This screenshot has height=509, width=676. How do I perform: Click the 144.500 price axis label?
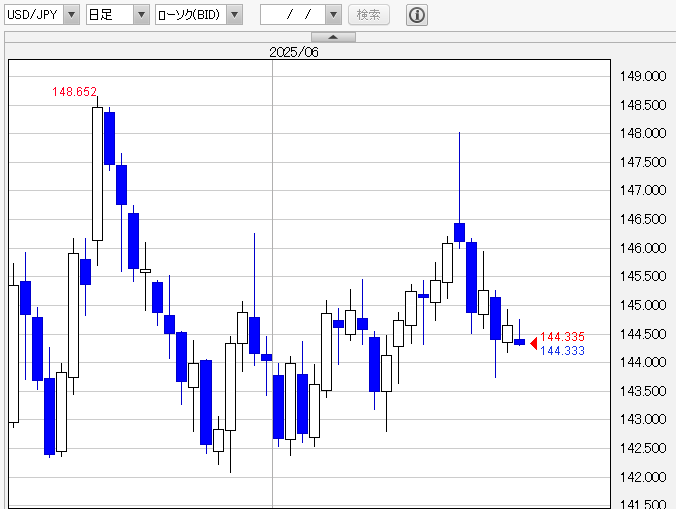643,334
